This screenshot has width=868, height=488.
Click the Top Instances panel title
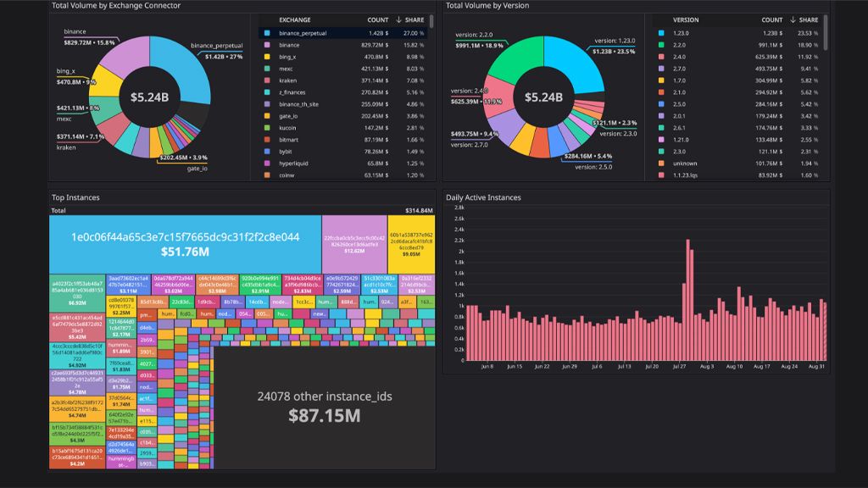click(75, 197)
